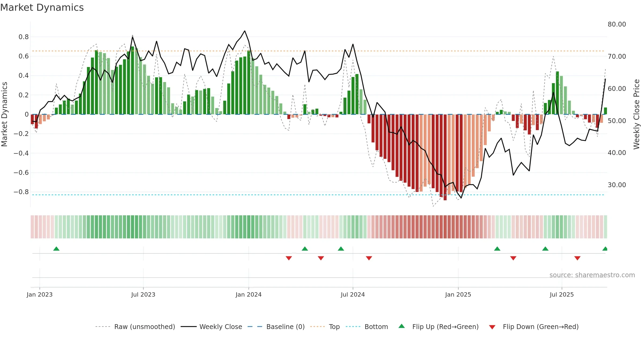Select the last flip-up marker at chart's right edge

[x=605, y=249]
